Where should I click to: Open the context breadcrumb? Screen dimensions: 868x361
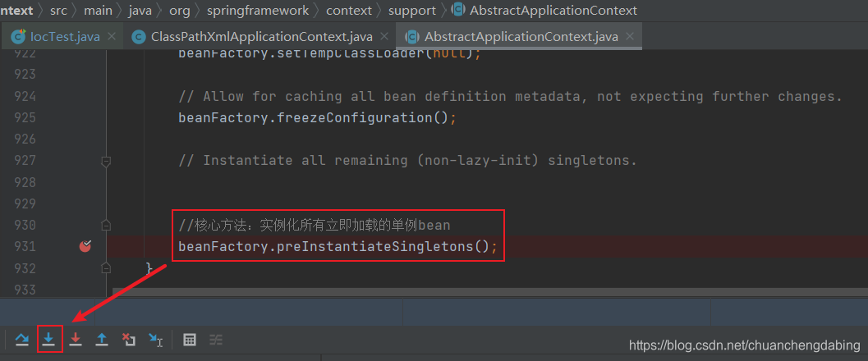coord(349,11)
